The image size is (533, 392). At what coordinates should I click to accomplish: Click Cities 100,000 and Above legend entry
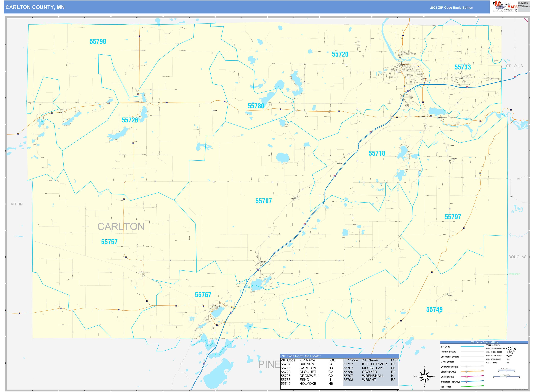[495, 349]
